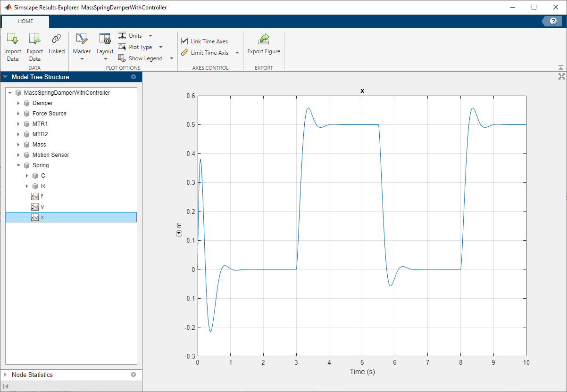Viewport: 567px width, 392px height.
Task: Open the Marker tool
Action: coord(82,39)
